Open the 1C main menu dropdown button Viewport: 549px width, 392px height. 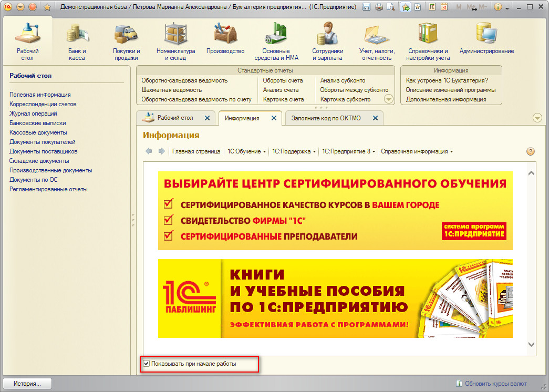(x=20, y=7)
